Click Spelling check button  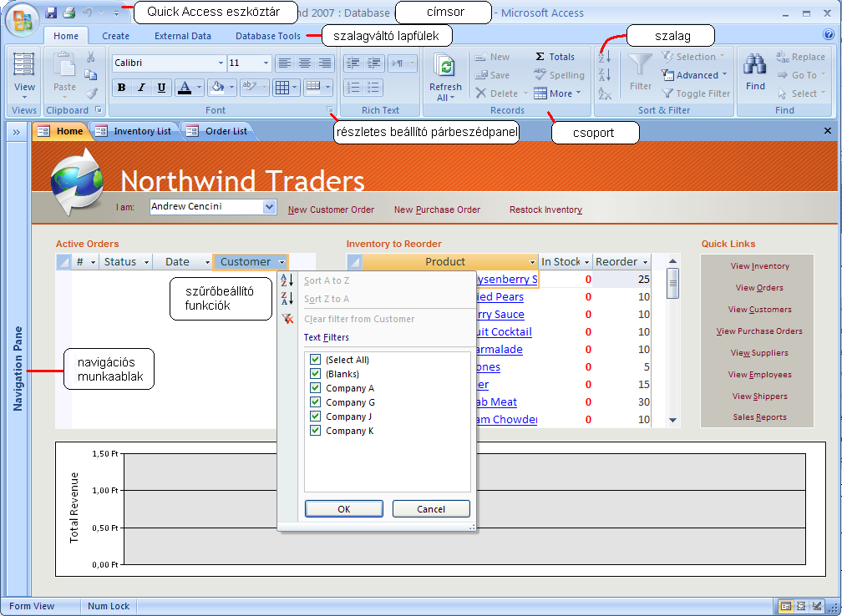pos(559,75)
